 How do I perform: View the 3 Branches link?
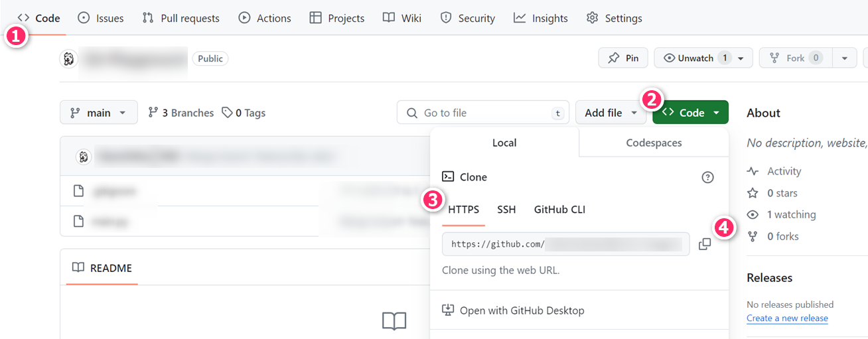tap(181, 113)
